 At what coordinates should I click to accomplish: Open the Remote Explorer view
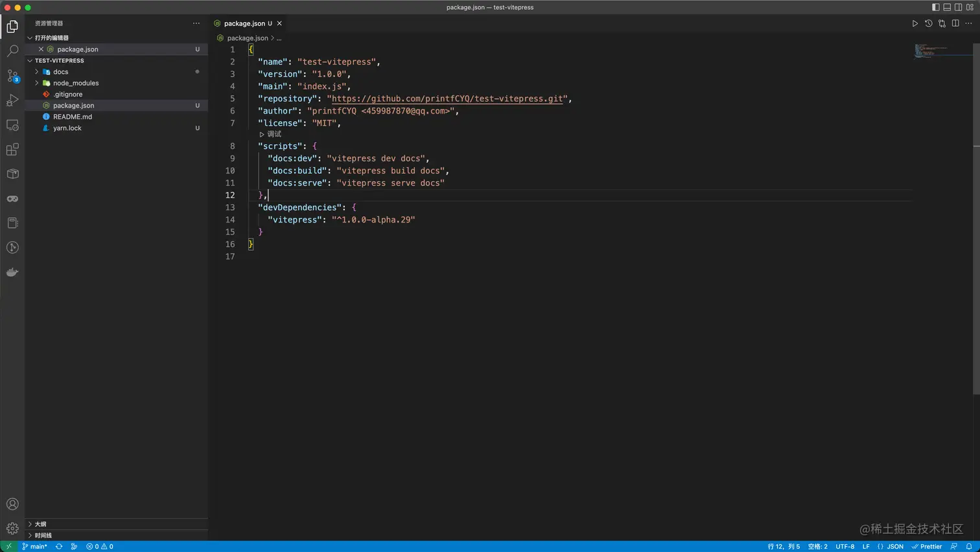12,125
